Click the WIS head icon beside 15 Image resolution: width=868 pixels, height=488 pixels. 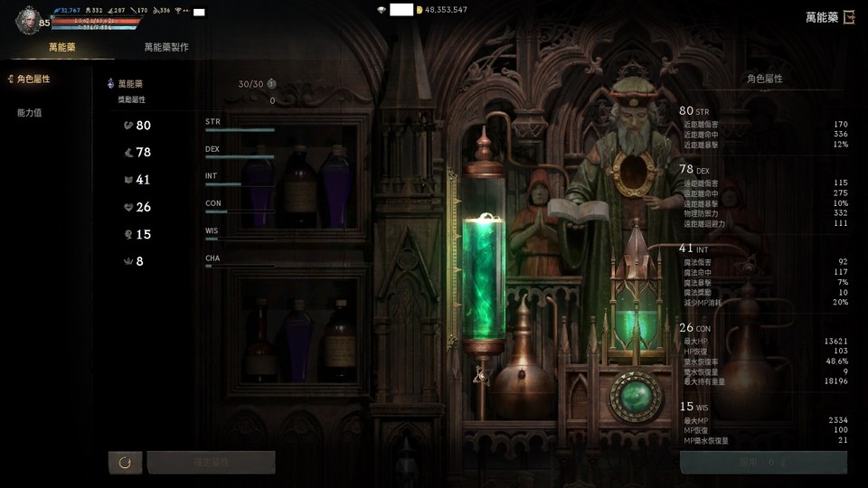click(127, 234)
